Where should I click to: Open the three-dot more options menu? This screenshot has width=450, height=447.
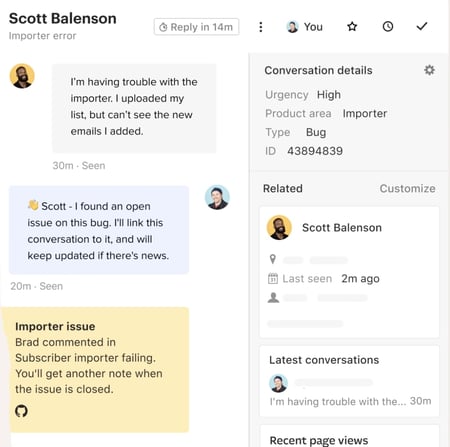[x=261, y=27]
